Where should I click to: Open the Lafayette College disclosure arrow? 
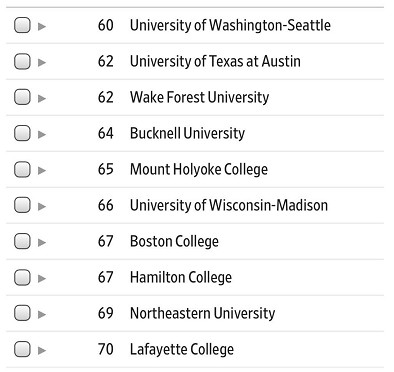tap(42, 350)
